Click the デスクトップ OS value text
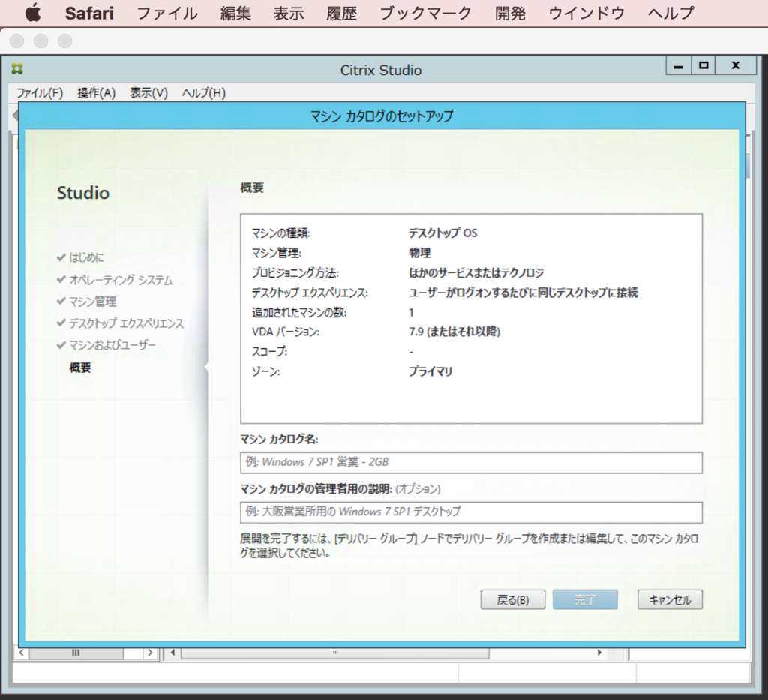The width and height of the screenshot is (768, 700). tap(442, 233)
